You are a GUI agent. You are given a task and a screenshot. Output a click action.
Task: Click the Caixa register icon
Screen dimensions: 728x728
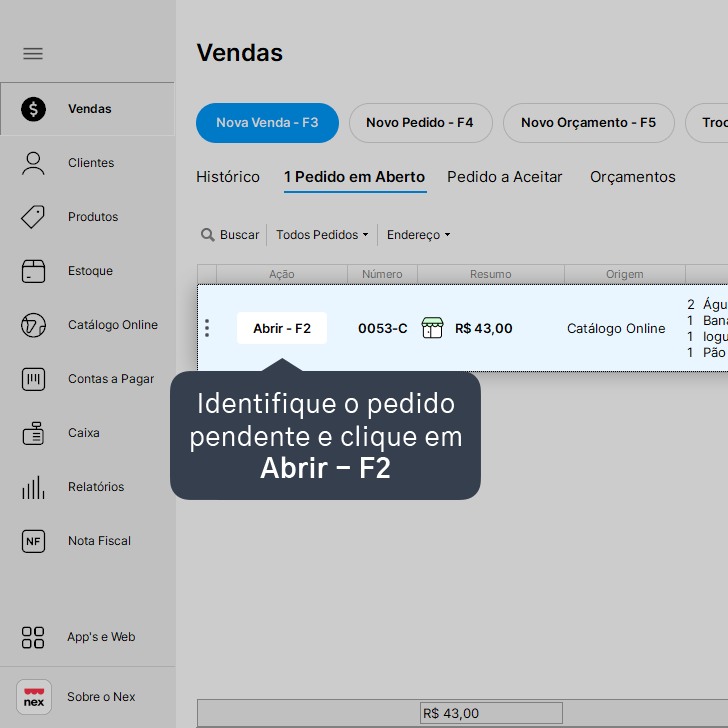[33, 433]
